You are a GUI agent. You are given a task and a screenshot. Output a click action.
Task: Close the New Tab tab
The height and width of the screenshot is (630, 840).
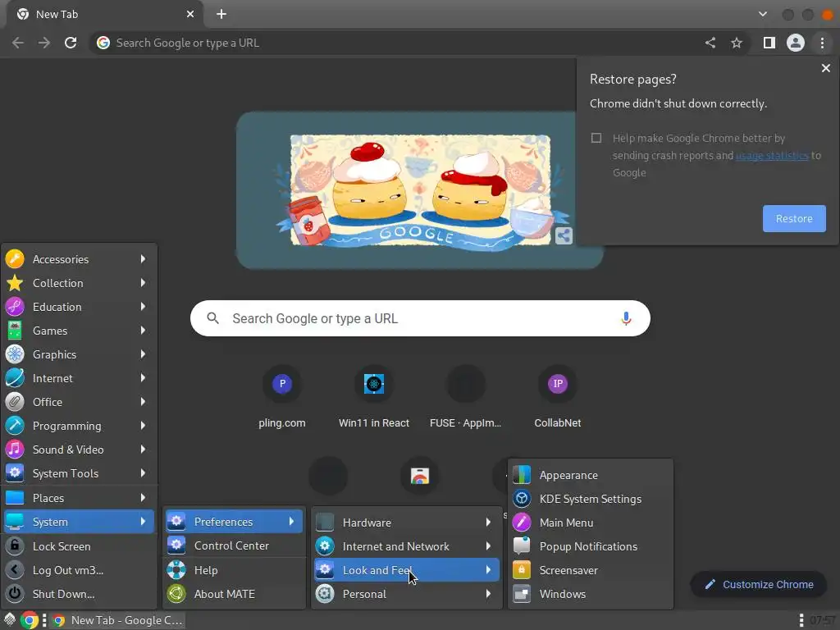pyautogui.click(x=190, y=15)
